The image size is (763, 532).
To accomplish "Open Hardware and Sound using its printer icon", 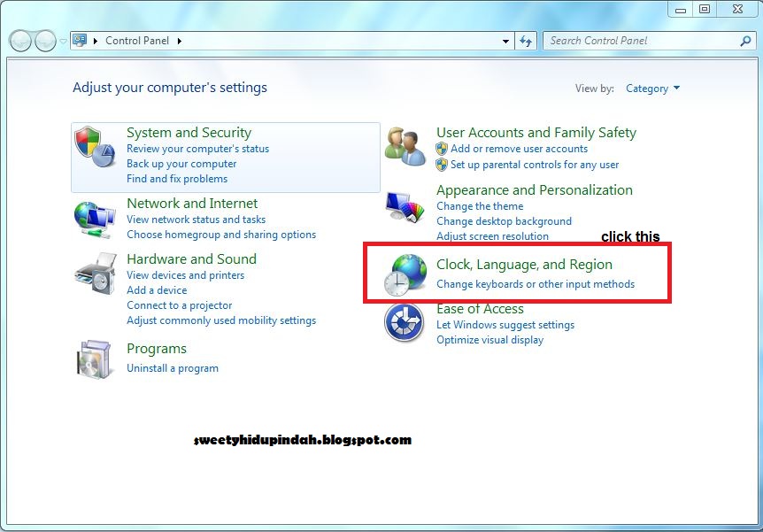I will click(x=93, y=274).
